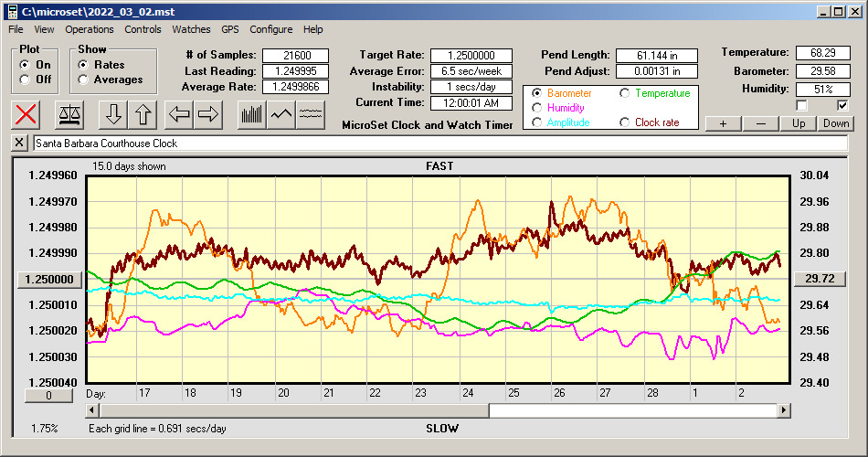Screen dimensions: 868x457
Task: Click the Down button
Action: point(836,123)
